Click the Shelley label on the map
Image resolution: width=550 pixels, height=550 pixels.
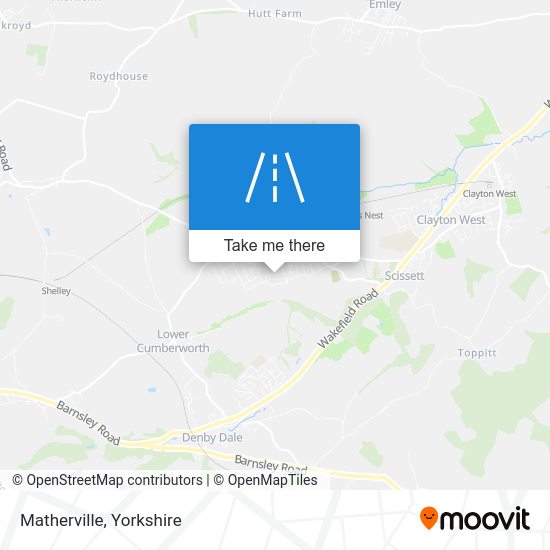pos(56,291)
